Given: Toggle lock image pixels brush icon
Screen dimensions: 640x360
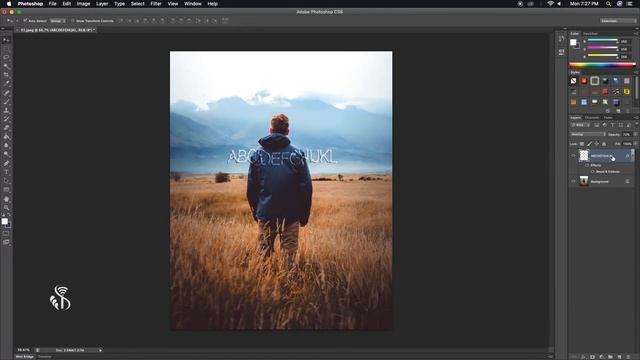Looking at the screenshot, I should pyautogui.click(x=589, y=144).
